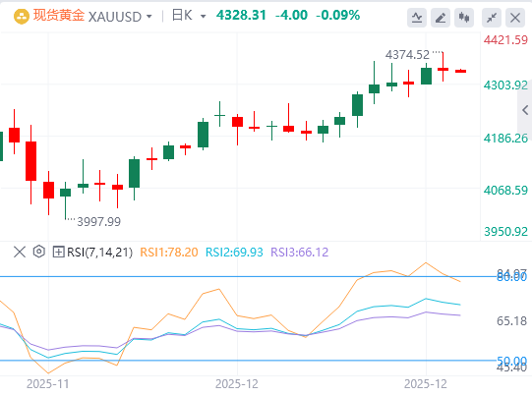532x396 pixels.
Task: Toggle the purple RSI3:66.12 label
Action: (x=299, y=253)
